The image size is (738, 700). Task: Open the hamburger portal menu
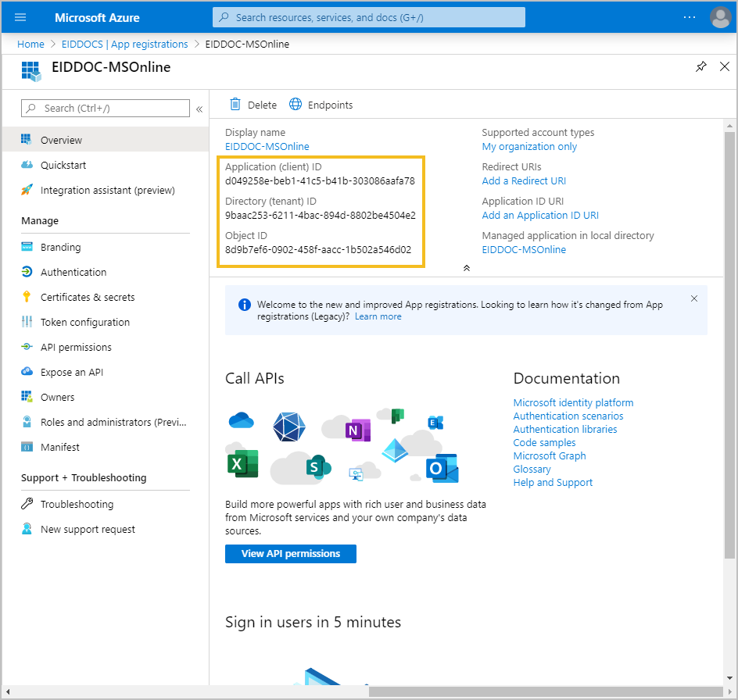click(x=20, y=17)
